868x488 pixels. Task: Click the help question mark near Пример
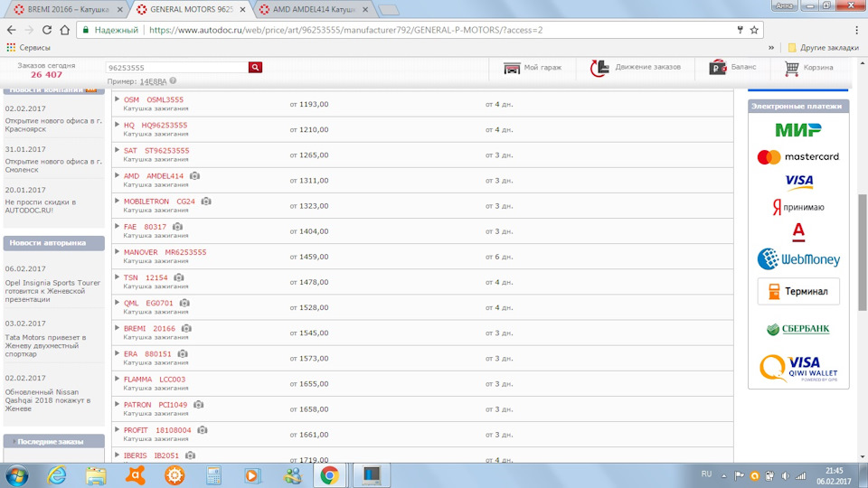(174, 80)
